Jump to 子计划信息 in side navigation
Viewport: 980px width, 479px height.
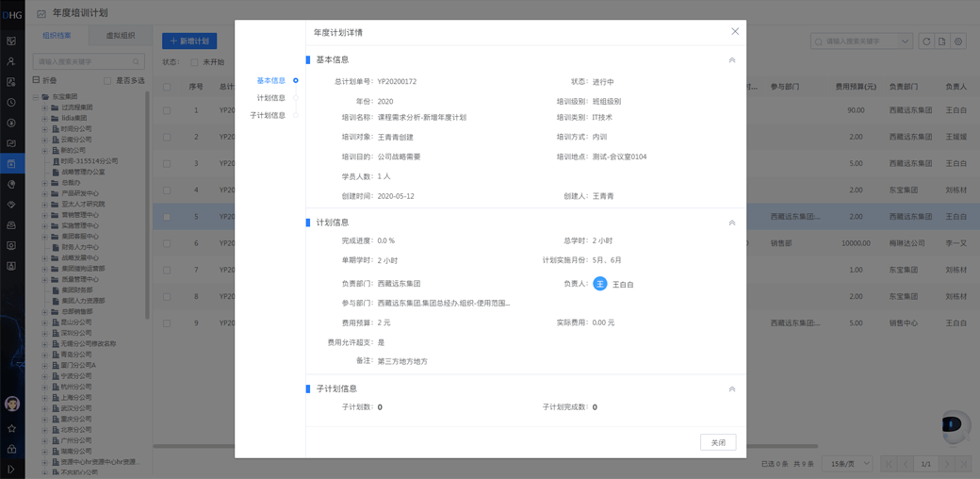(268, 116)
